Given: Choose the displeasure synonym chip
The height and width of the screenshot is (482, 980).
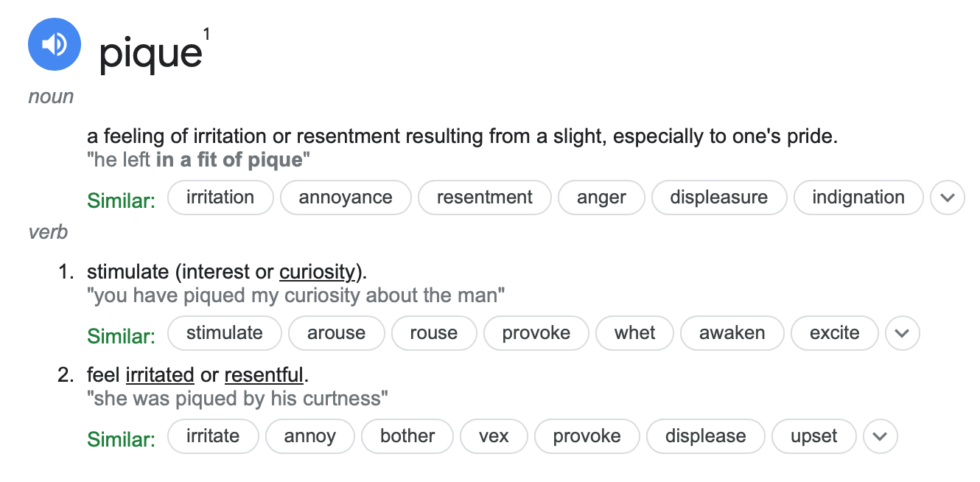Looking at the screenshot, I should click(x=719, y=198).
